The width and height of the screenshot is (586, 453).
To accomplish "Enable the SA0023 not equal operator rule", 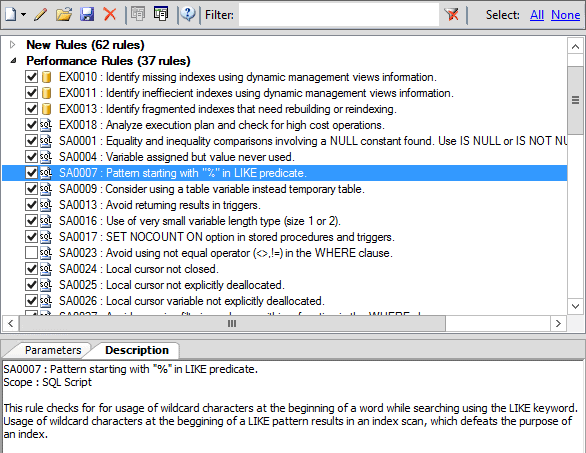I will pyautogui.click(x=31, y=253).
